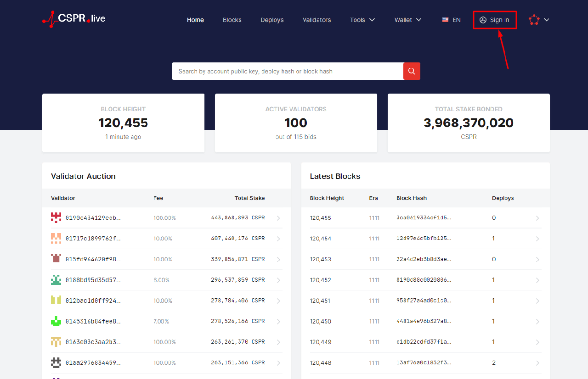
Task: Click block hash 958f27a4ad0c1c0
Action: coord(424,301)
